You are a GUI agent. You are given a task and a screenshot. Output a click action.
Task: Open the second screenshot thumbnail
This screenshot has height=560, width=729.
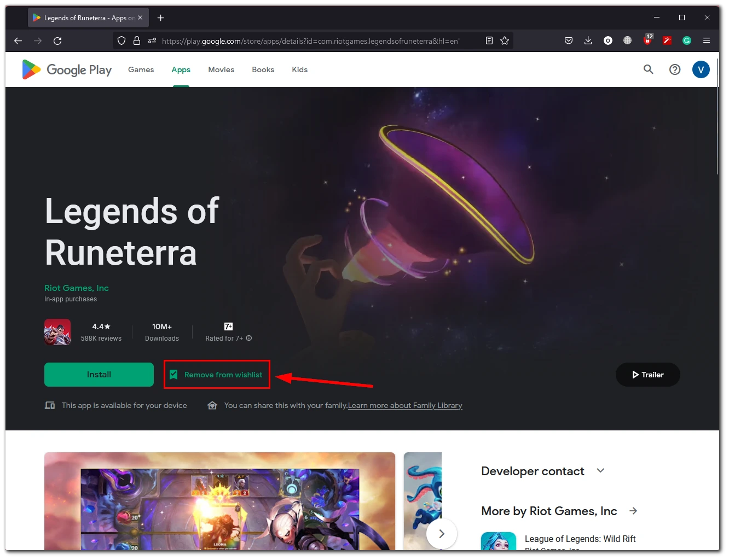point(423,501)
